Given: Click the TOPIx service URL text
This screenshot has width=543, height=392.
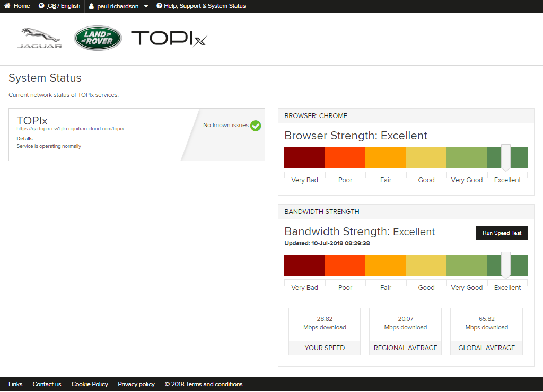Looking at the screenshot, I should pyautogui.click(x=71, y=129).
